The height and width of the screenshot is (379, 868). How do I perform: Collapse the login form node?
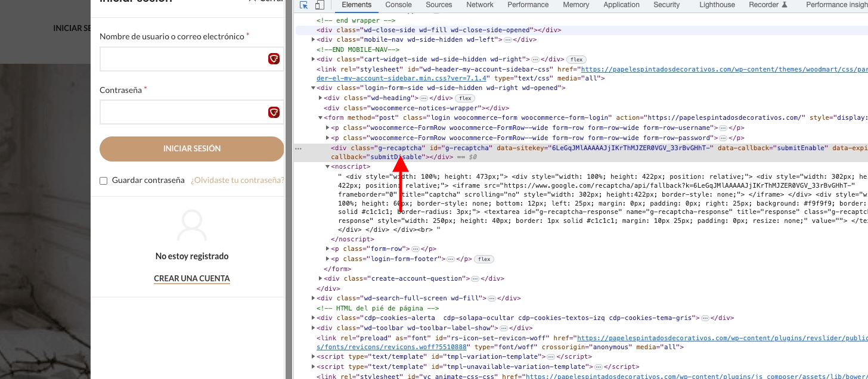click(321, 118)
